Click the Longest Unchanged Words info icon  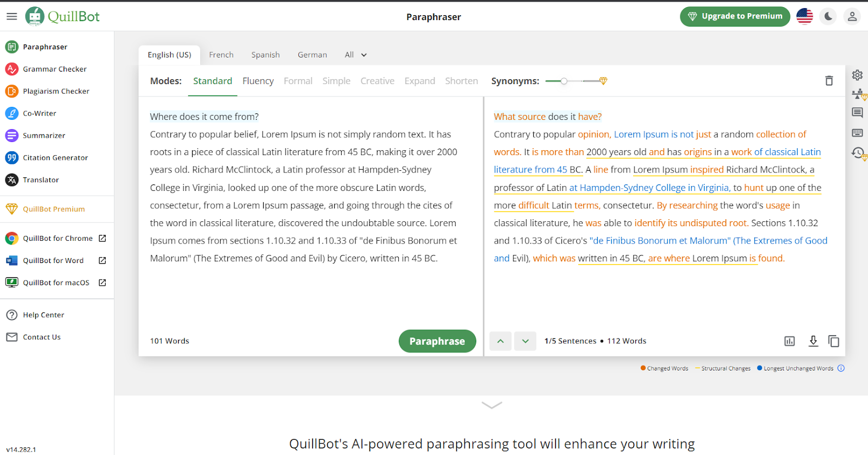point(841,368)
